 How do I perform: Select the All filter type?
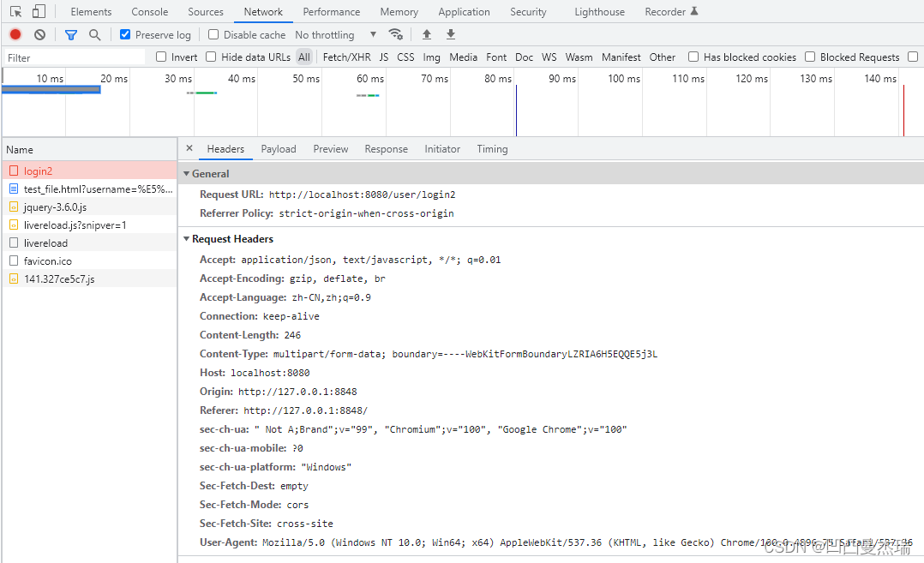(x=304, y=57)
